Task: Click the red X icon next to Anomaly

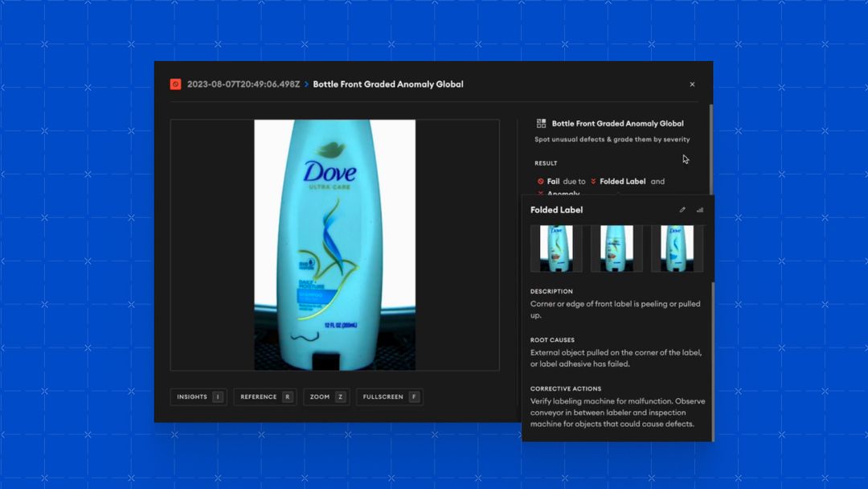Action: 540,194
